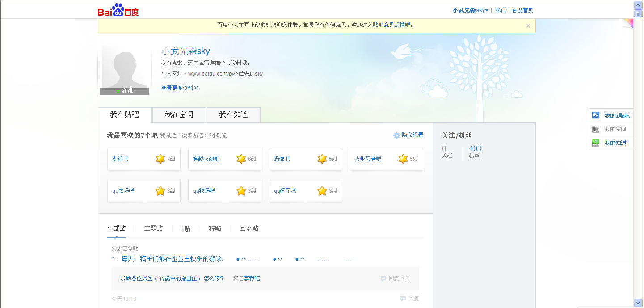Open the qq餐厅吧 forum card

click(x=306, y=191)
